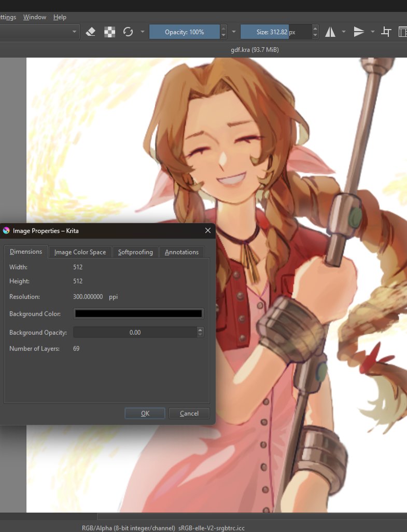Toggle eraser mode icon
Viewport: 407px width, 532px height.
[x=91, y=32]
